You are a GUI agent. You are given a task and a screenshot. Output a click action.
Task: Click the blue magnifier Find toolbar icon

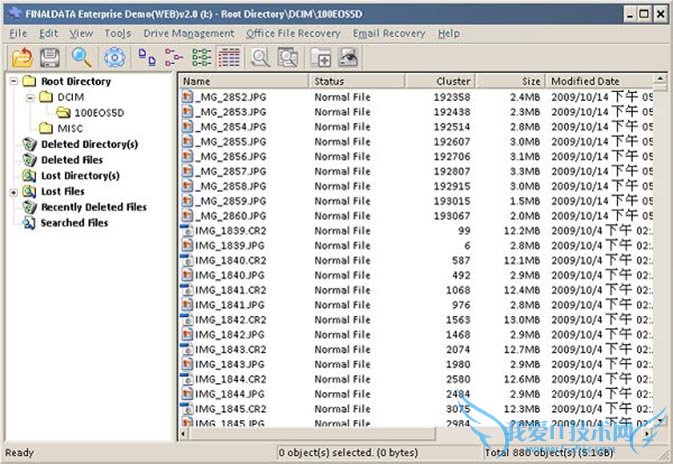[x=81, y=58]
